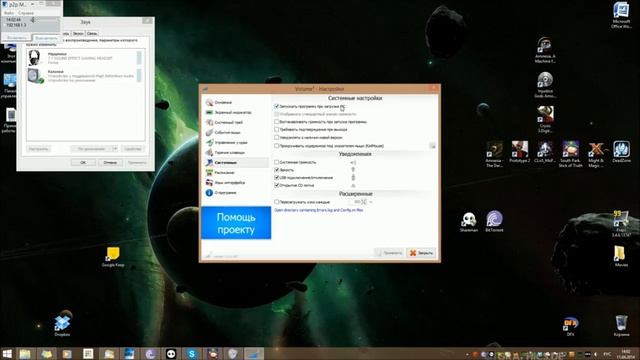This screenshot has height=360, width=640.
Task: Open По умолчанию dropdown arrow in Звук window
Action: 115,149
